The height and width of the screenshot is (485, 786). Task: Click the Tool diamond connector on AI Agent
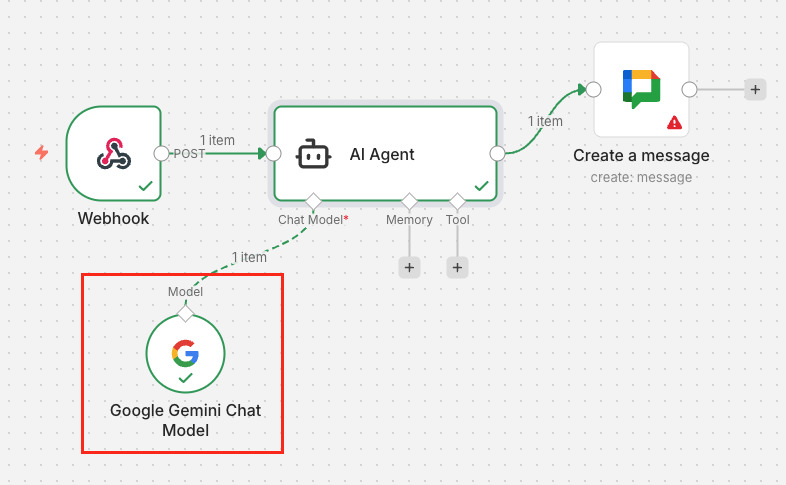coord(457,201)
